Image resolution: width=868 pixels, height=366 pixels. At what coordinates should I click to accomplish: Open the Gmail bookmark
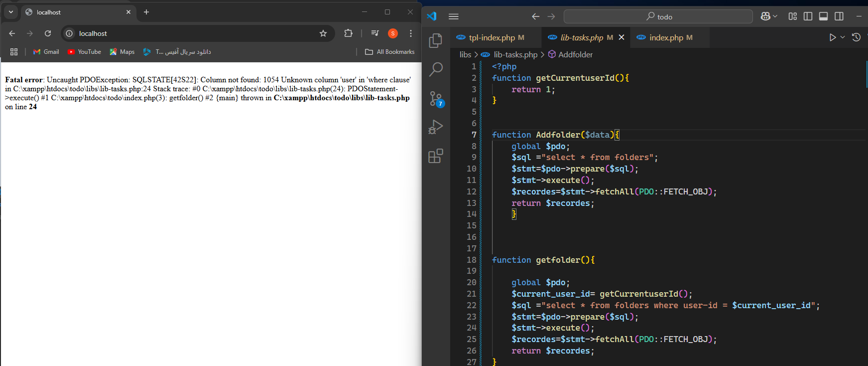pos(46,52)
